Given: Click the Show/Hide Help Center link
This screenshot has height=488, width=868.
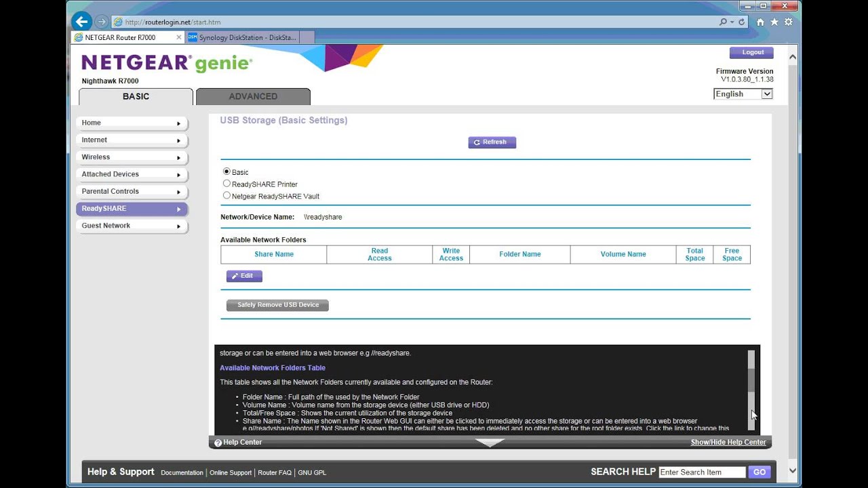Looking at the screenshot, I should point(728,443).
